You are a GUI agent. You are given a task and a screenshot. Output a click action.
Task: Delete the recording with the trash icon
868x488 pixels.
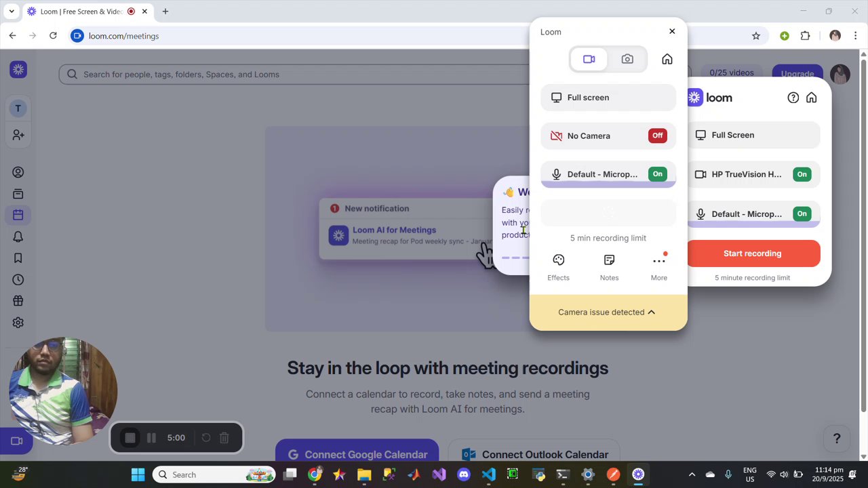224,438
